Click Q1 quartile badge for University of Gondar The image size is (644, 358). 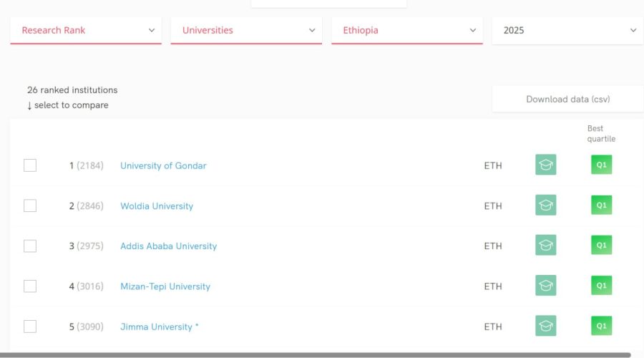[601, 165]
